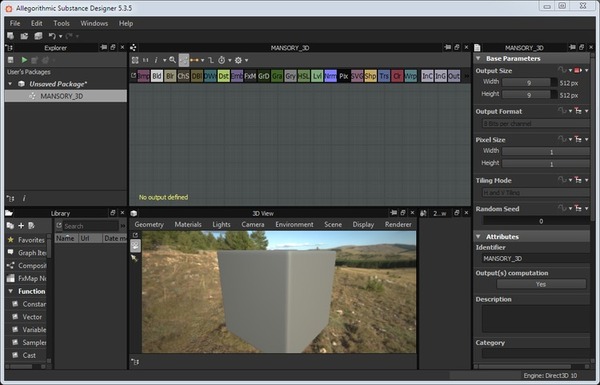This screenshot has width=600, height=385.
Task: Click the Yes button for Output(s) computation
Action: pos(541,284)
